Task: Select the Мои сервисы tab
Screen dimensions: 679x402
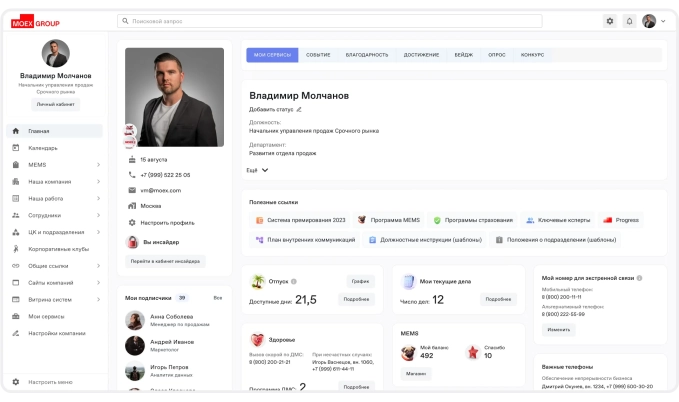Action: [272, 55]
